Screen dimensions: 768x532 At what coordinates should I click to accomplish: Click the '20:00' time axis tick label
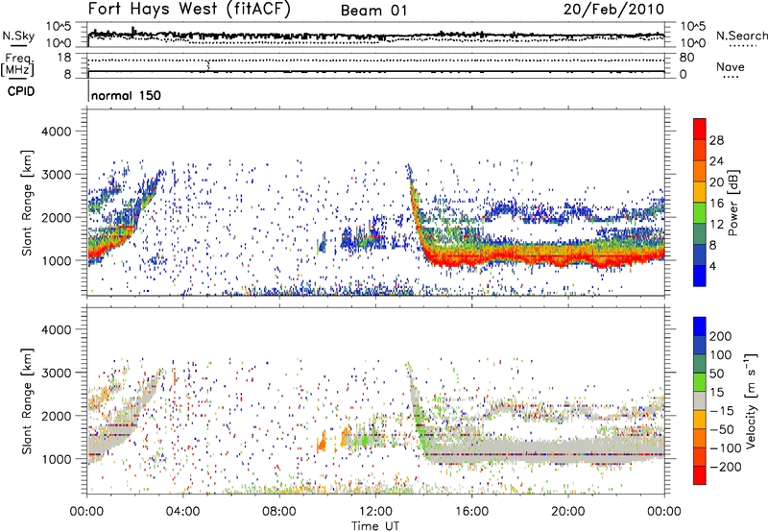pos(567,512)
